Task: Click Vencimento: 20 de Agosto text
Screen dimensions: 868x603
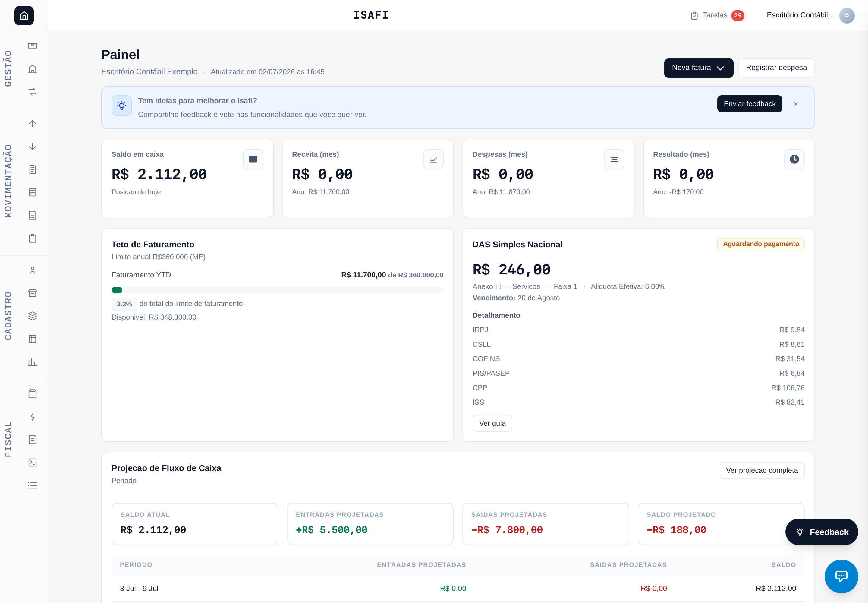Action: tap(516, 298)
